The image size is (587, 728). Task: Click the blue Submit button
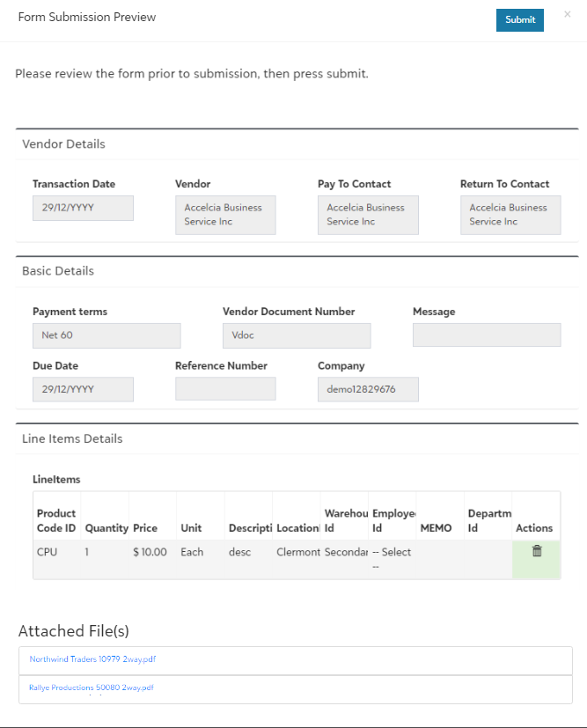click(520, 20)
